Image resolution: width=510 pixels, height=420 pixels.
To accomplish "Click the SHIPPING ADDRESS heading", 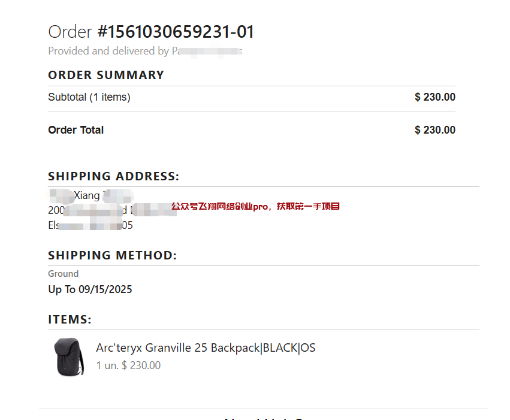I will pyautogui.click(x=114, y=177).
